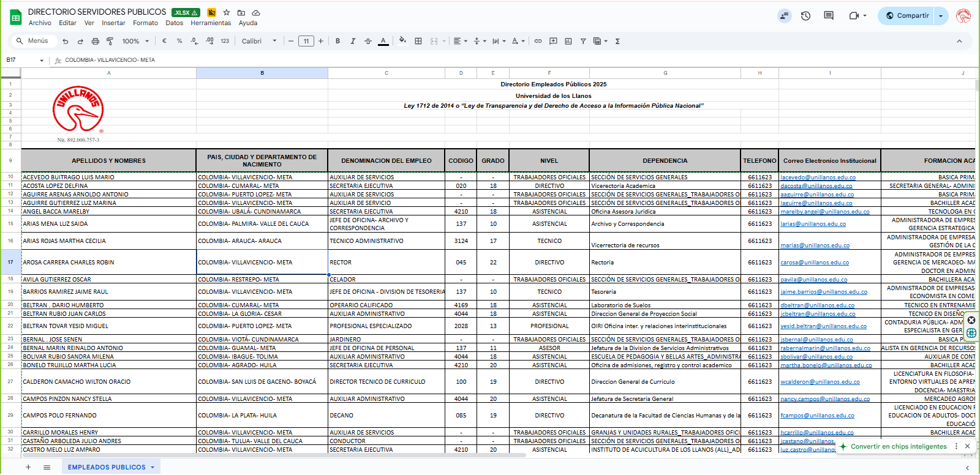Open the filter views dropdown

click(600, 41)
